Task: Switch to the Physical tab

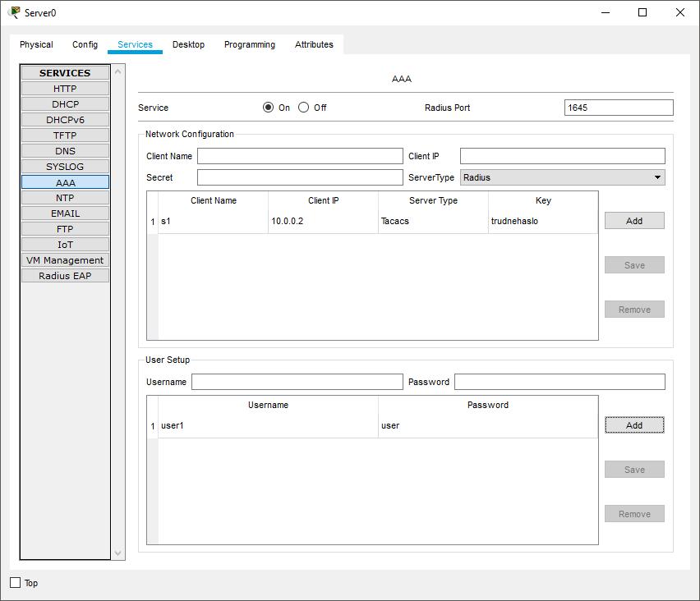Action: (x=36, y=44)
